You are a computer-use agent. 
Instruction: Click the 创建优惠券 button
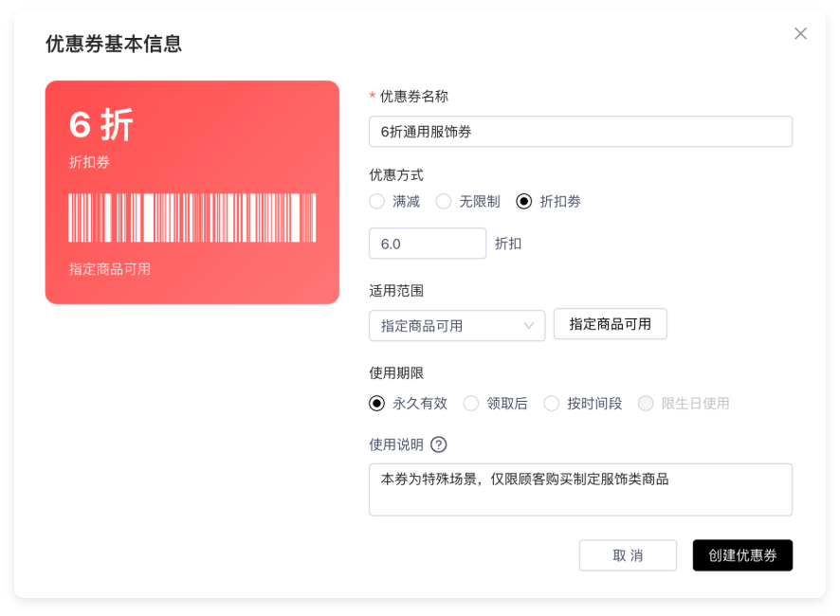(742, 555)
